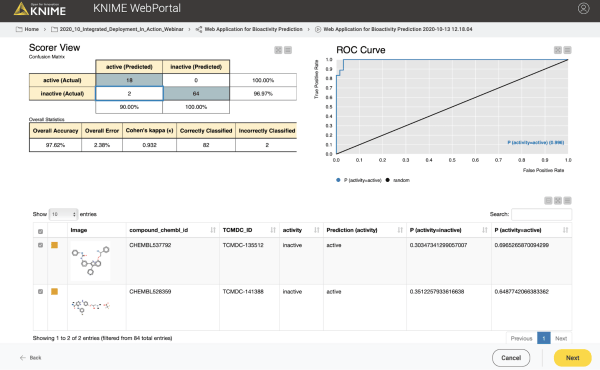Screen dimensions: 600x370
Task: Open the user profile icon
Action: [583, 8]
